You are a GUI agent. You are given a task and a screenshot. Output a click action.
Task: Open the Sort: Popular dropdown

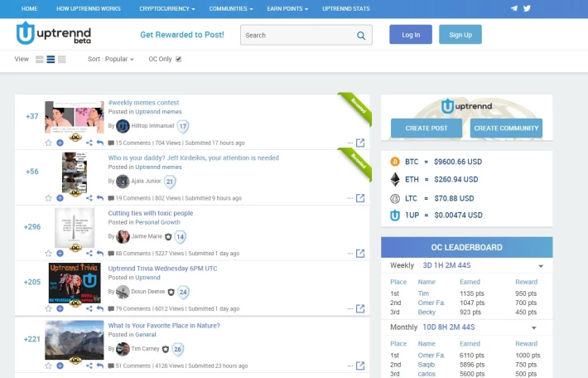(x=111, y=60)
